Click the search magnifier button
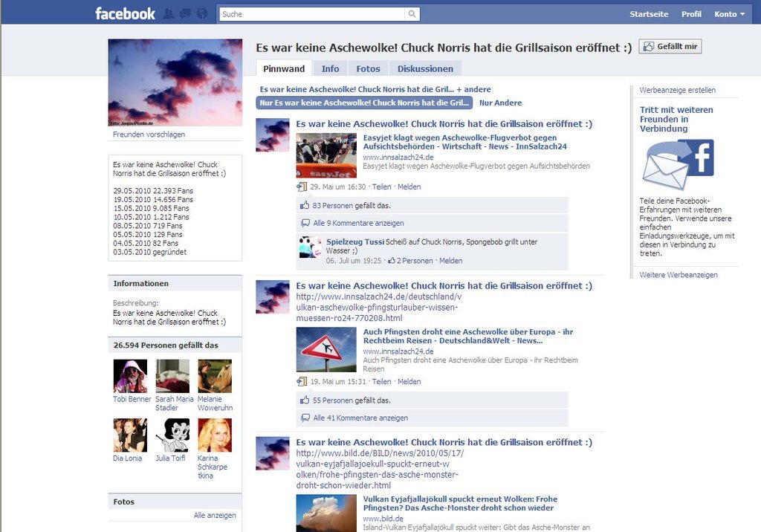 412,14
